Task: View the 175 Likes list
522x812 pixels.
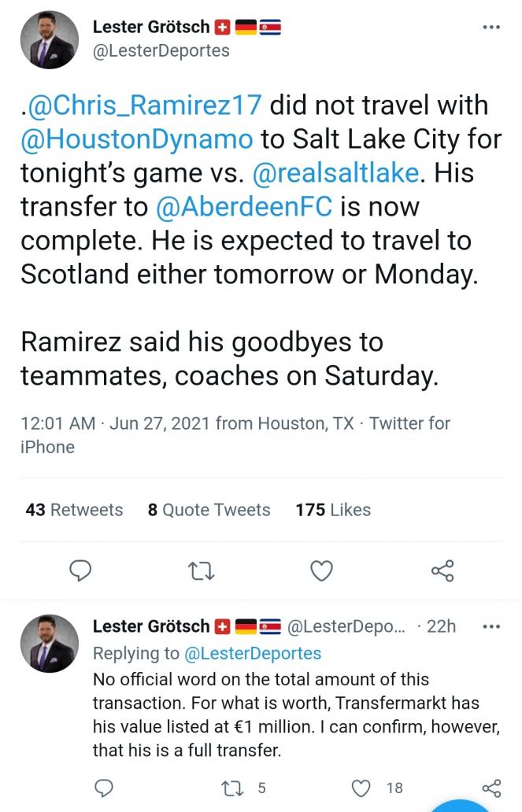Action: tap(333, 510)
